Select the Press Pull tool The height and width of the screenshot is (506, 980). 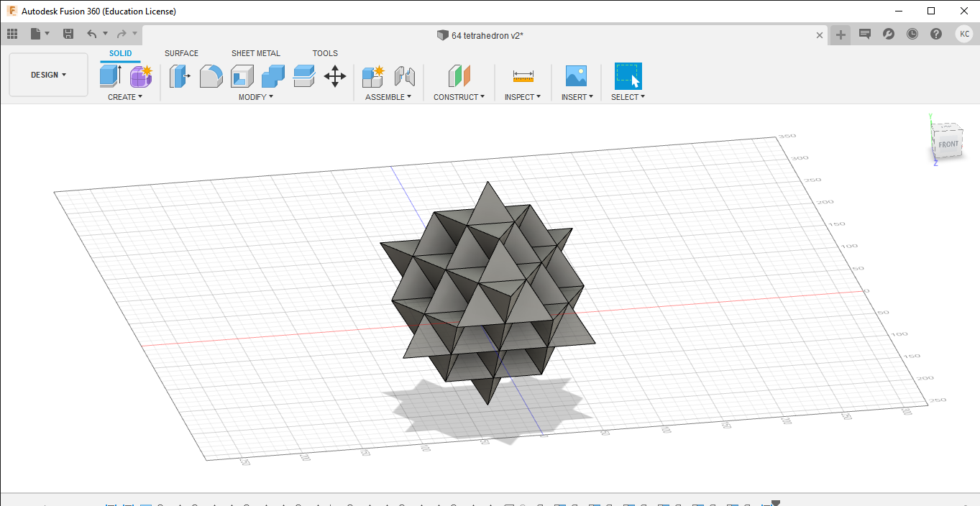(x=179, y=75)
